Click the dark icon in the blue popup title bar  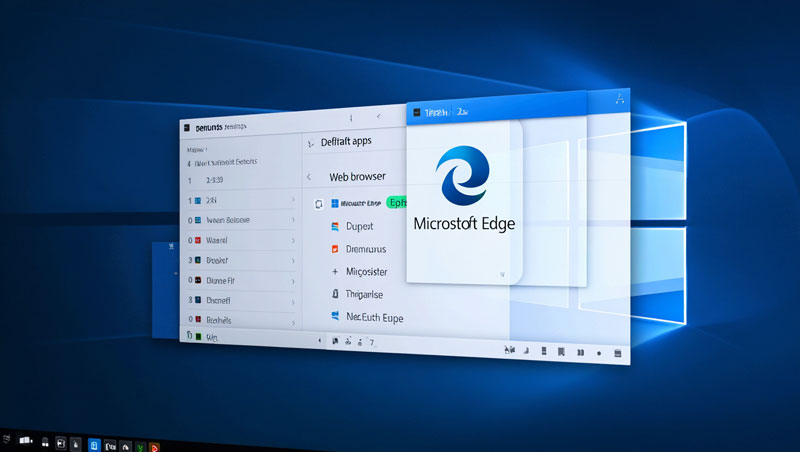pyautogui.click(x=416, y=112)
